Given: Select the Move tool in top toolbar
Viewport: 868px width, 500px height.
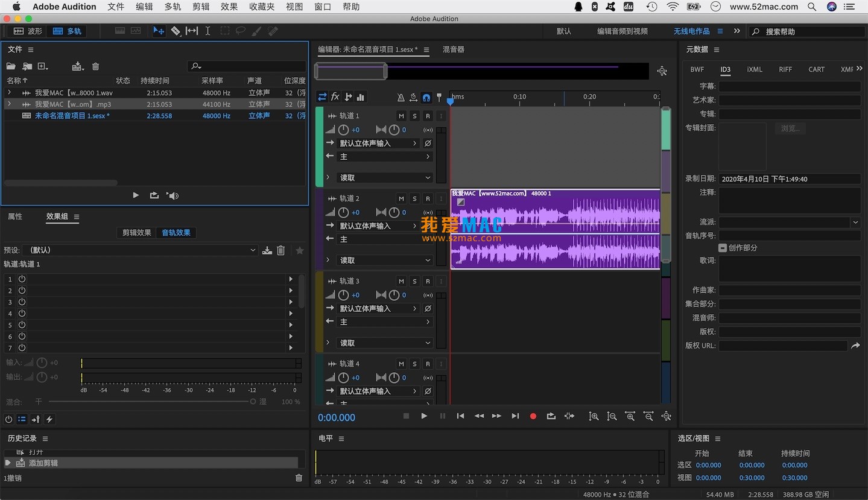Looking at the screenshot, I should [159, 31].
